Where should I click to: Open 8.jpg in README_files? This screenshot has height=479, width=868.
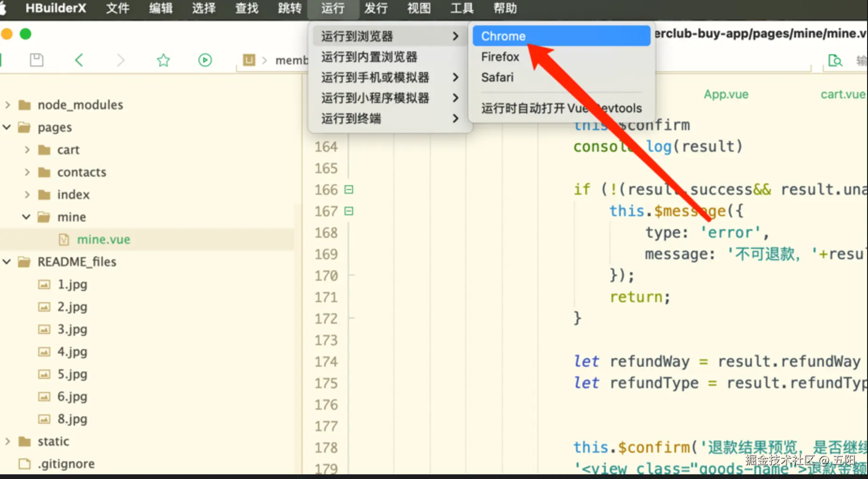[x=72, y=419]
